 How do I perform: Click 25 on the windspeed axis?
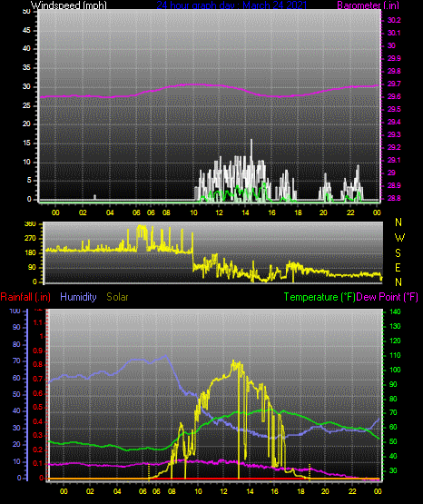point(26,105)
